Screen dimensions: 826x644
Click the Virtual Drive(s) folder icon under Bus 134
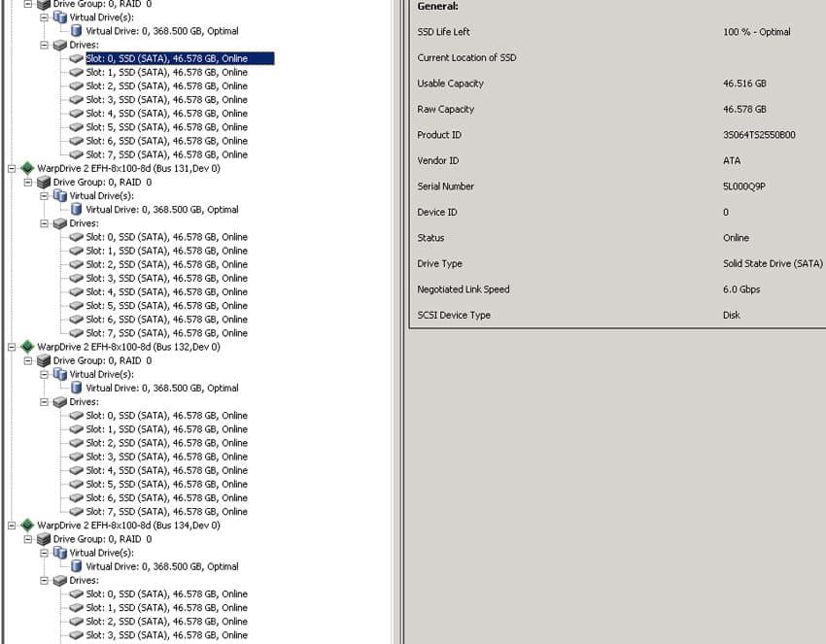click(x=60, y=553)
